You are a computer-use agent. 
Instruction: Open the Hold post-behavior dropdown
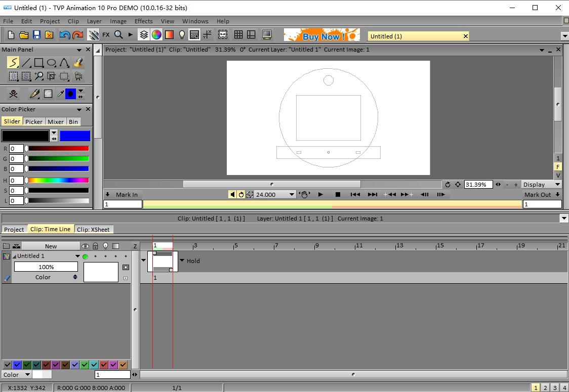(182, 260)
